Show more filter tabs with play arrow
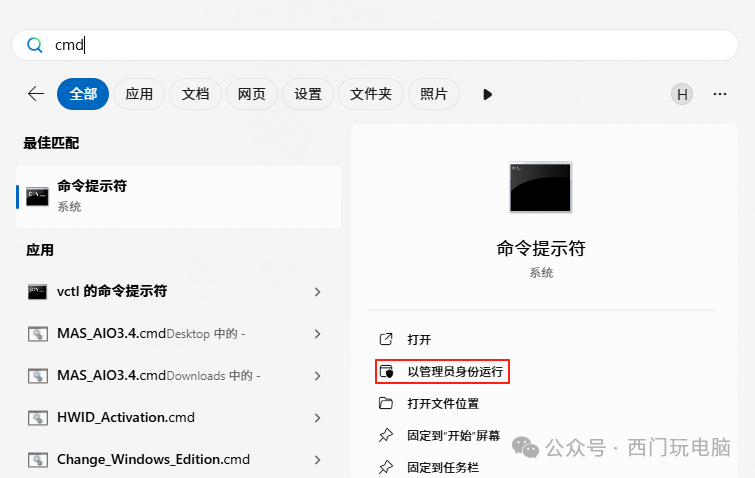755x478 pixels. [x=487, y=94]
